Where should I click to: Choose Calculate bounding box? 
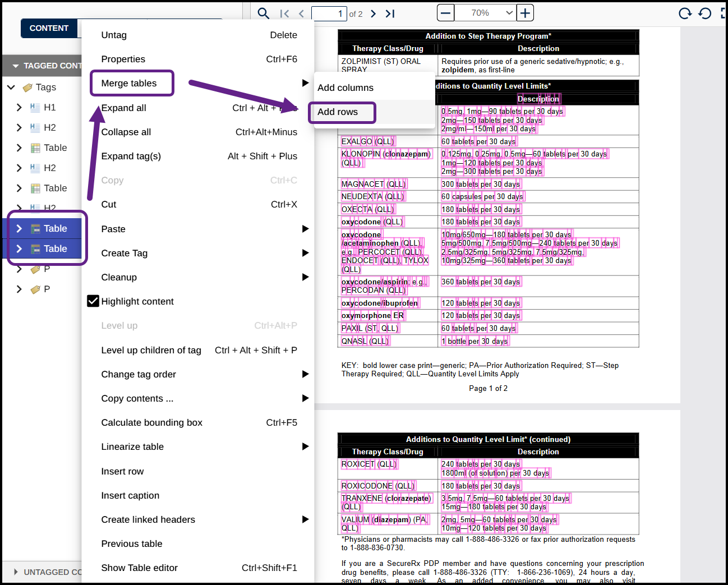(199, 422)
